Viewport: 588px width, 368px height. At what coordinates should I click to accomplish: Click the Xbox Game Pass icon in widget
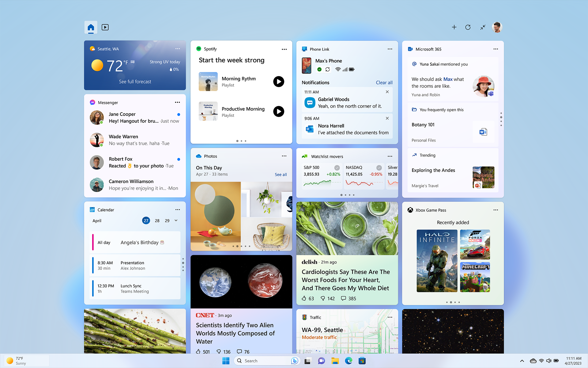click(410, 210)
